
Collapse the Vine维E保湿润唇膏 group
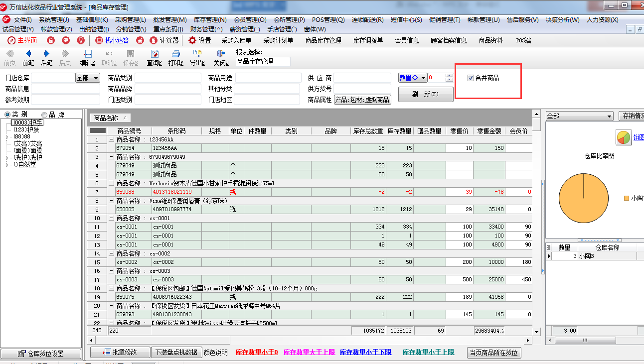point(112,201)
